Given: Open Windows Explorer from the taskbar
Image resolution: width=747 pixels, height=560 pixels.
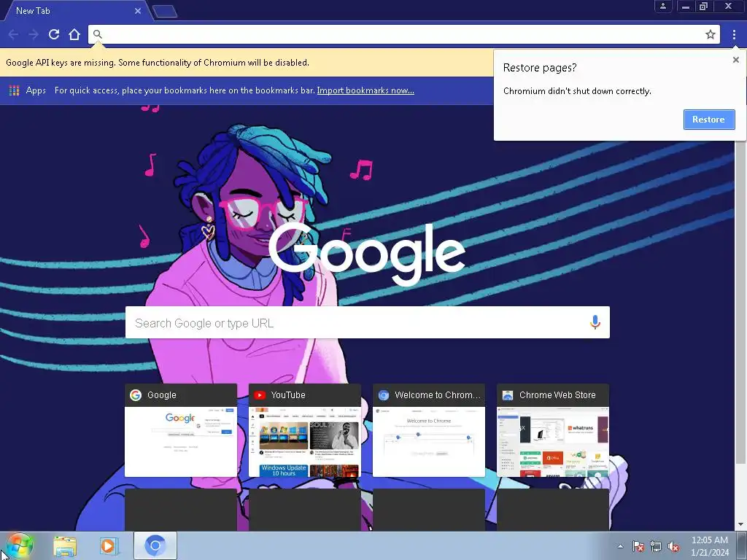Looking at the screenshot, I should 65,546.
